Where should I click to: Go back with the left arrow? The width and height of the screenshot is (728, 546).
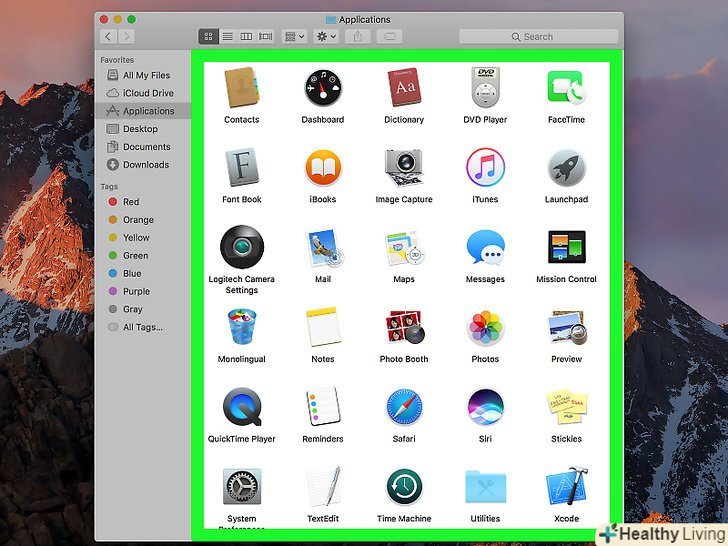pyautogui.click(x=108, y=36)
